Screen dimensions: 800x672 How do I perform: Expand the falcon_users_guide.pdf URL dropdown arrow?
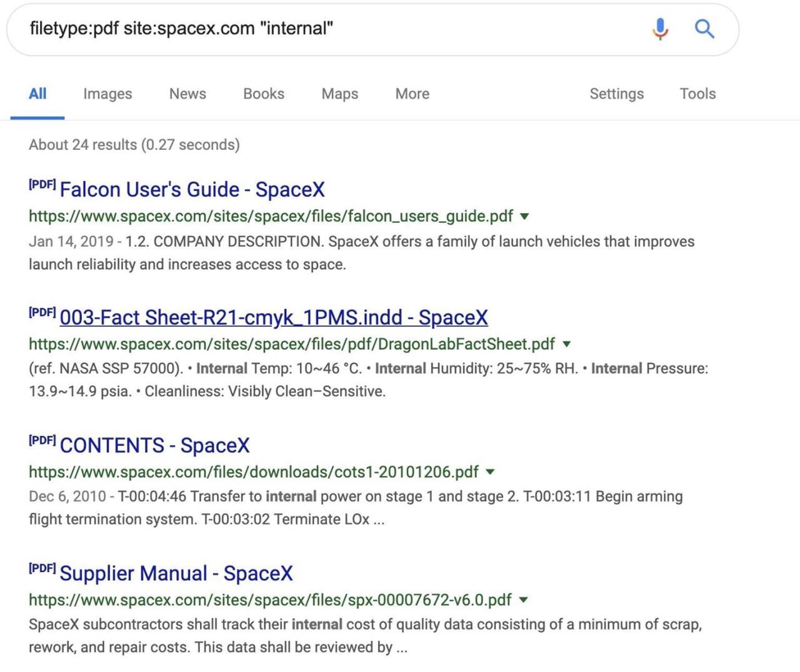(x=524, y=217)
